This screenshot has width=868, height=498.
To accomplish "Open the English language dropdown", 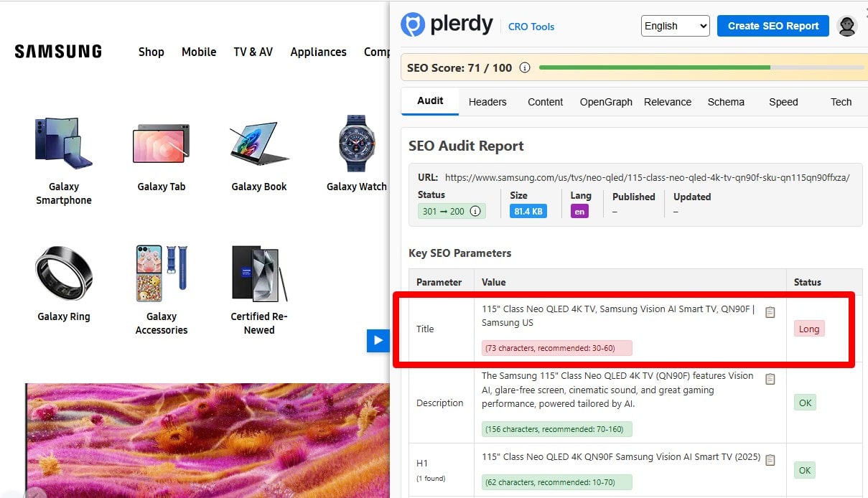I will pyautogui.click(x=674, y=25).
